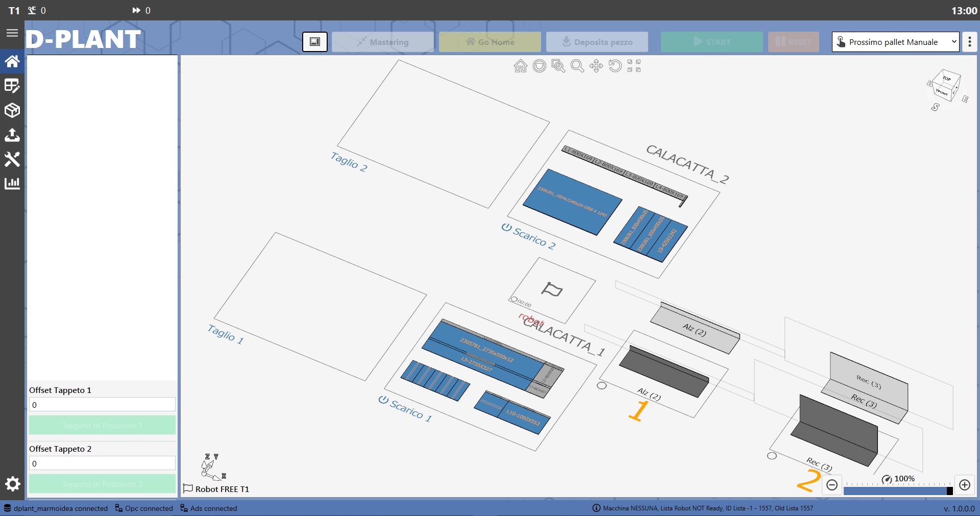Toggle the Scarico 2 power icon

(x=506, y=227)
